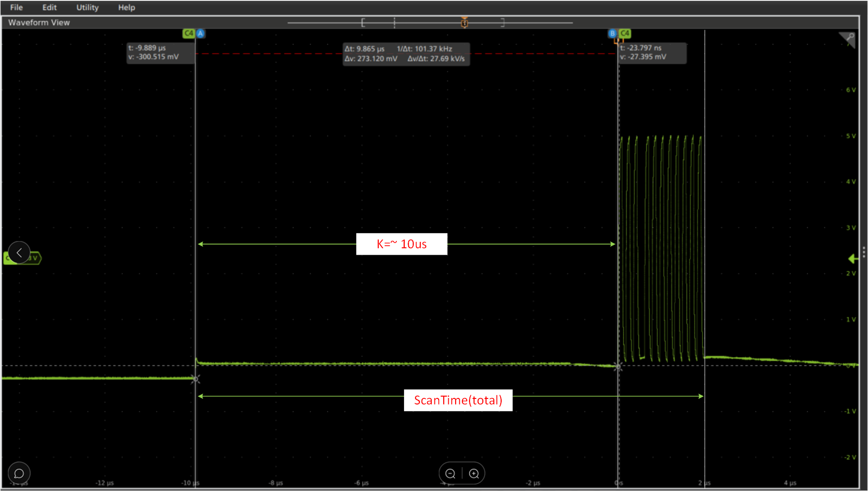The height and width of the screenshot is (491, 868).
Task: Click the -10 µs time axis label
Action: point(190,483)
